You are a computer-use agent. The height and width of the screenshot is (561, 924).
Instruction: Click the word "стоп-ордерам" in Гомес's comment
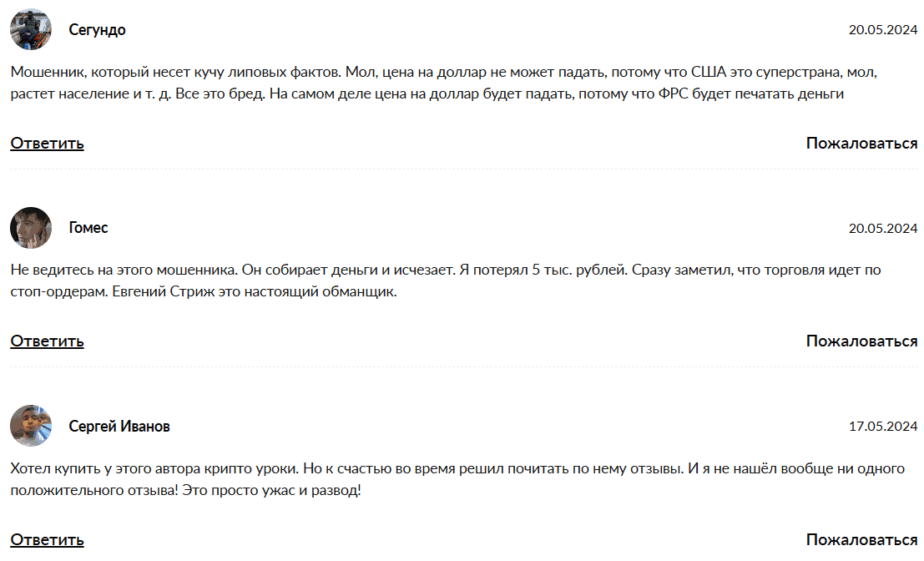coord(56,292)
